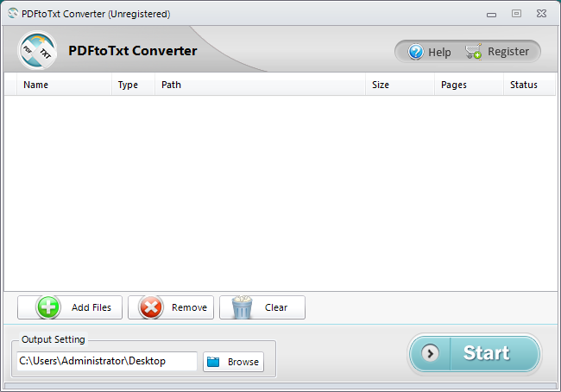Open the Help label
This screenshot has height=392, width=561.
pos(439,53)
